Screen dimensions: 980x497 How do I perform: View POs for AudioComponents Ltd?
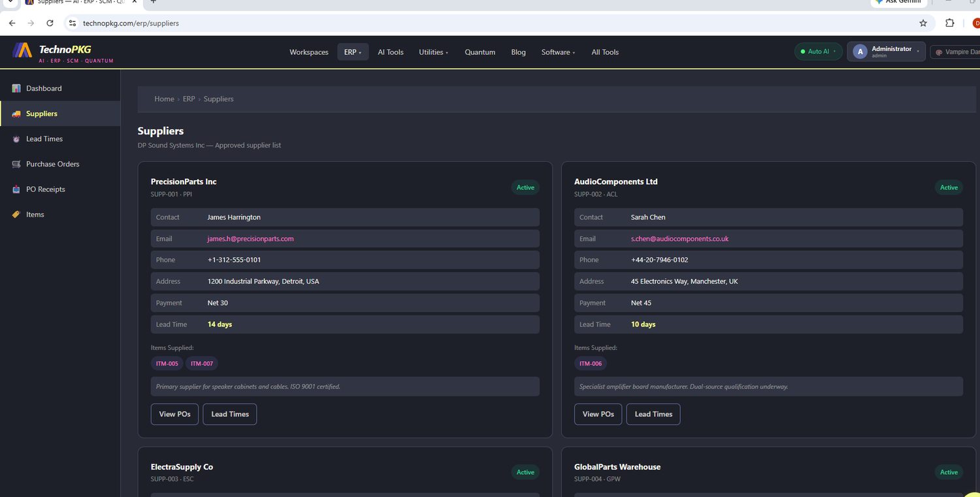click(x=598, y=414)
